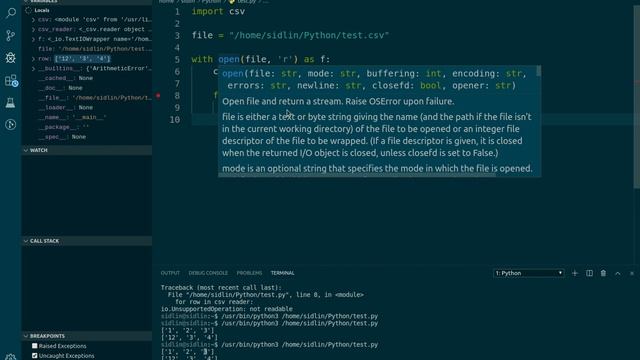The height and width of the screenshot is (360, 640).
Task: Select the __file__ variable row
Action: pos(87,98)
